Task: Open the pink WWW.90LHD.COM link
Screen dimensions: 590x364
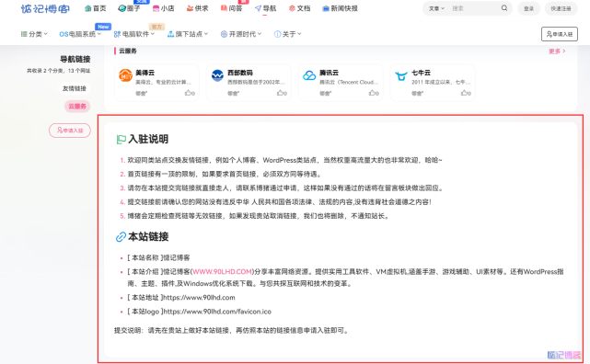Action: coord(222,271)
